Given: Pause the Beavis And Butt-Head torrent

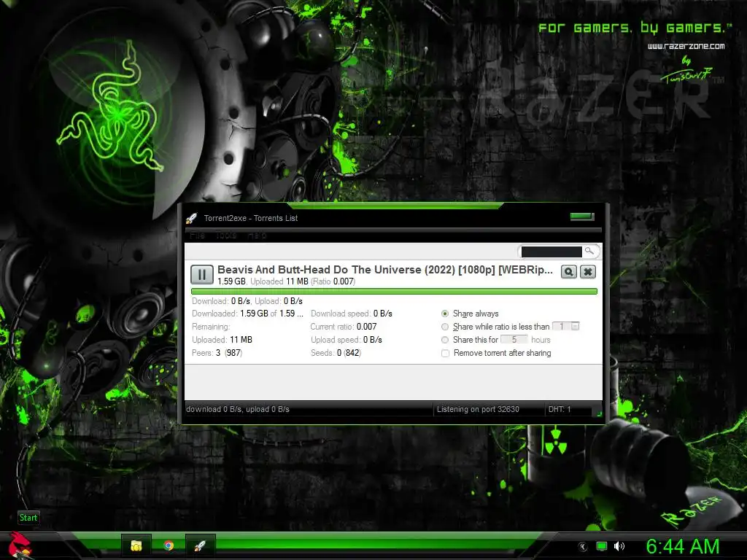Looking at the screenshot, I should coord(201,275).
